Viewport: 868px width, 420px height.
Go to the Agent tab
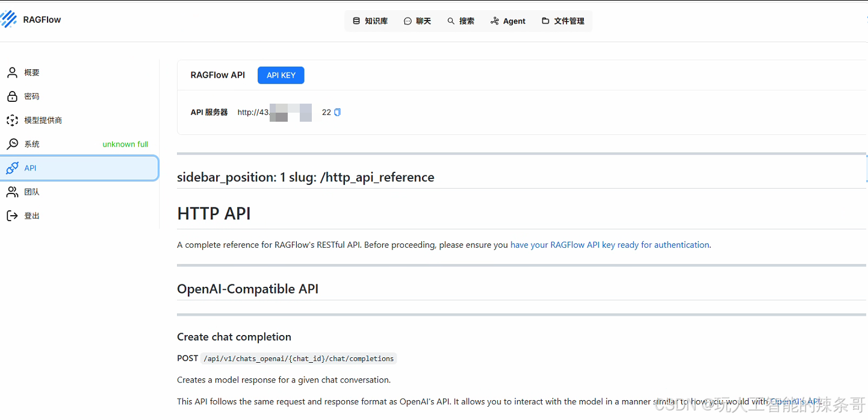coord(508,21)
